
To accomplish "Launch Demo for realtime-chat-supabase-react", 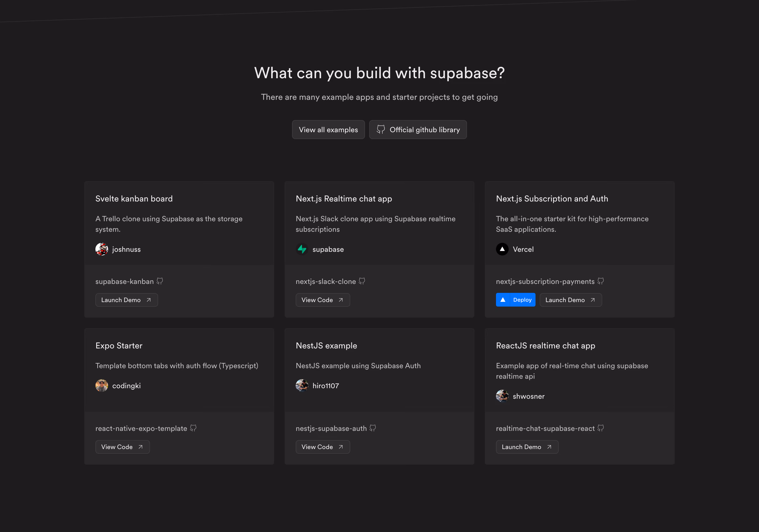I will tap(527, 447).
